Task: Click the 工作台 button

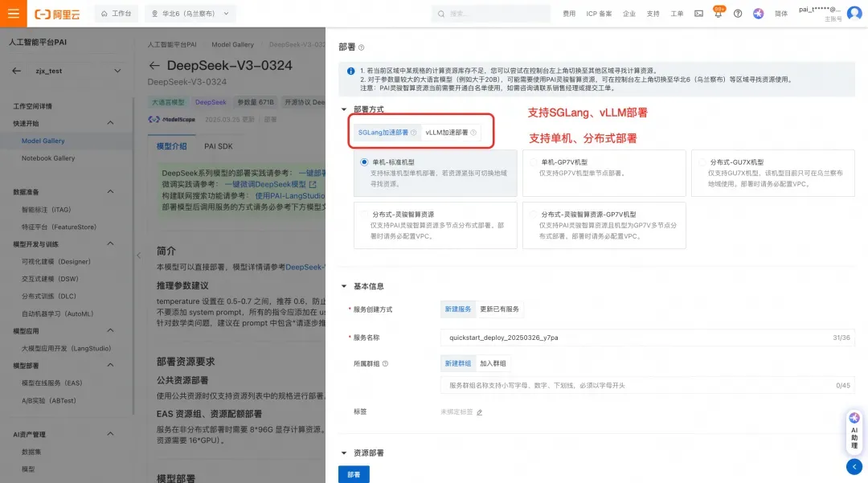Action: point(117,14)
